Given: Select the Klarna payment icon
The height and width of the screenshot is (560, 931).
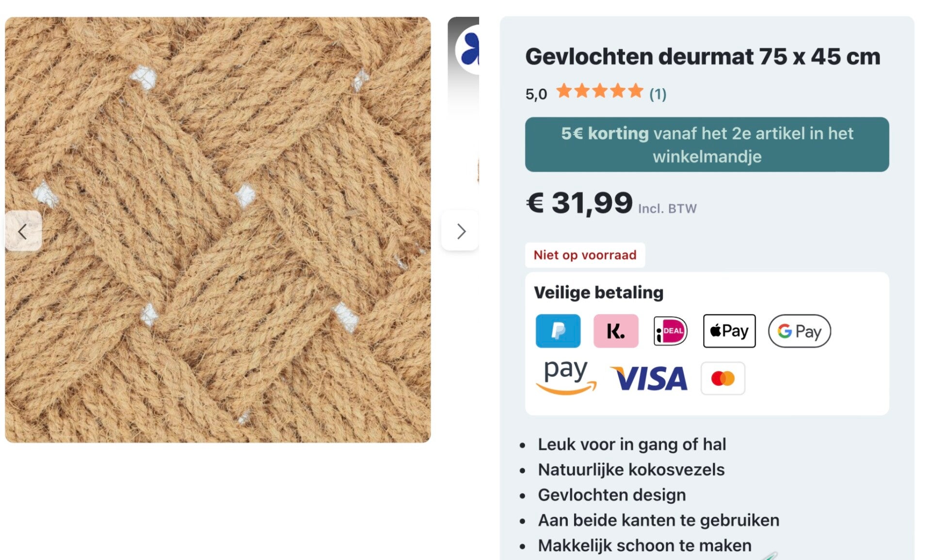Looking at the screenshot, I should 616,331.
